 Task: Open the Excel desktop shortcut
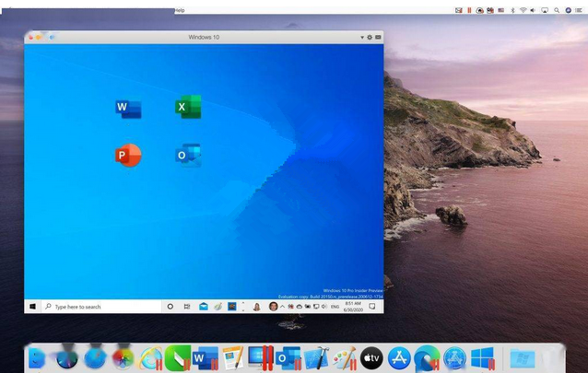click(x=188, y=108)
